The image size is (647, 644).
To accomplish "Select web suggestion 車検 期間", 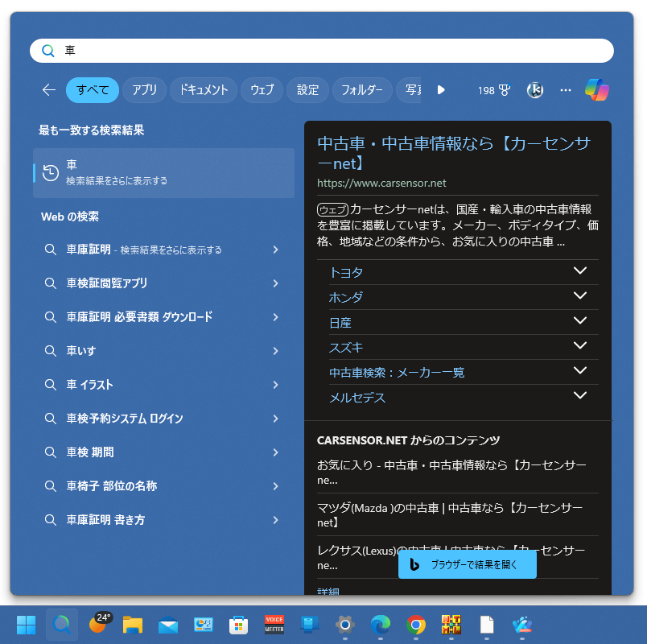I will point(164,452).
